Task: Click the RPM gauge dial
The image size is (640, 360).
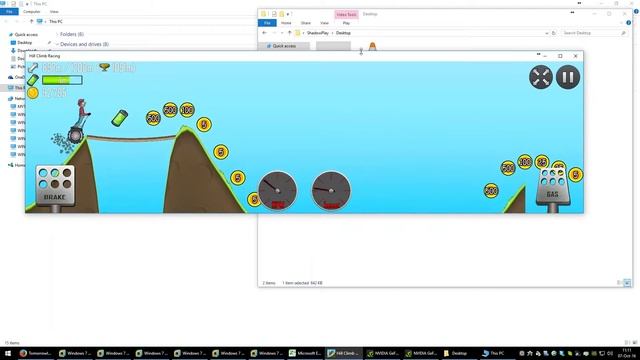Action: tap(278, 191)
